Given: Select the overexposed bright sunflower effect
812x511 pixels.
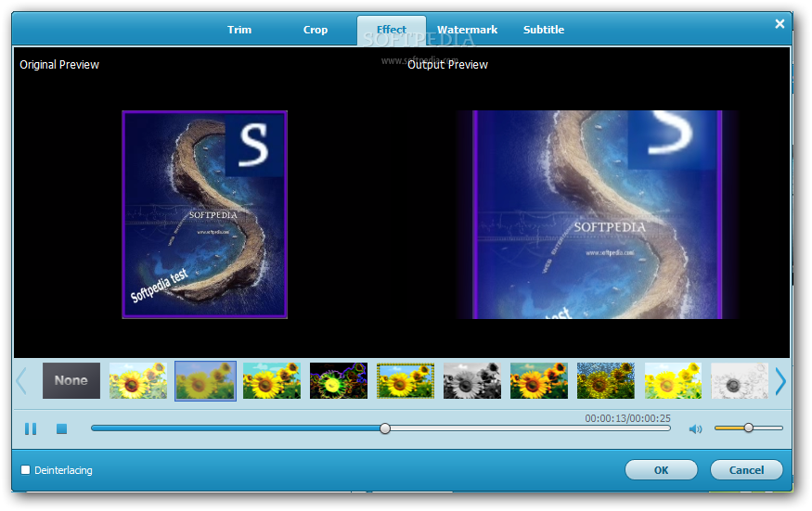Looking at the screenshot, I should (x=673, y=380).
